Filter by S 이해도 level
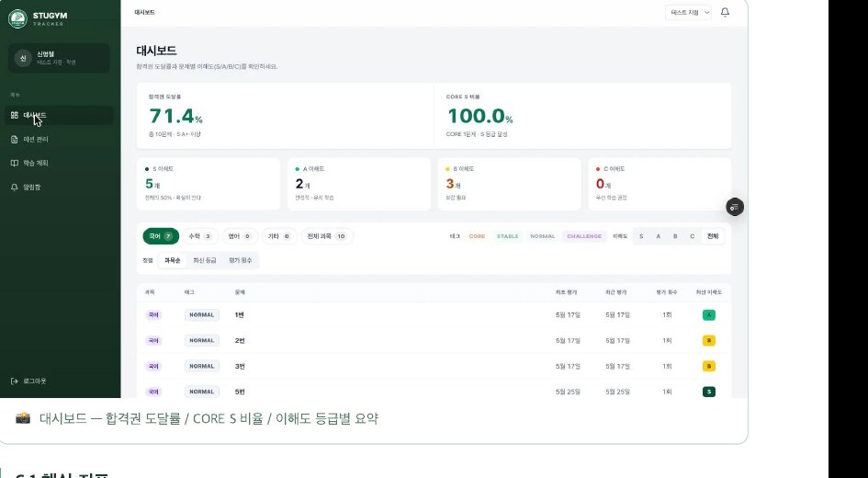 click(641, 236)
